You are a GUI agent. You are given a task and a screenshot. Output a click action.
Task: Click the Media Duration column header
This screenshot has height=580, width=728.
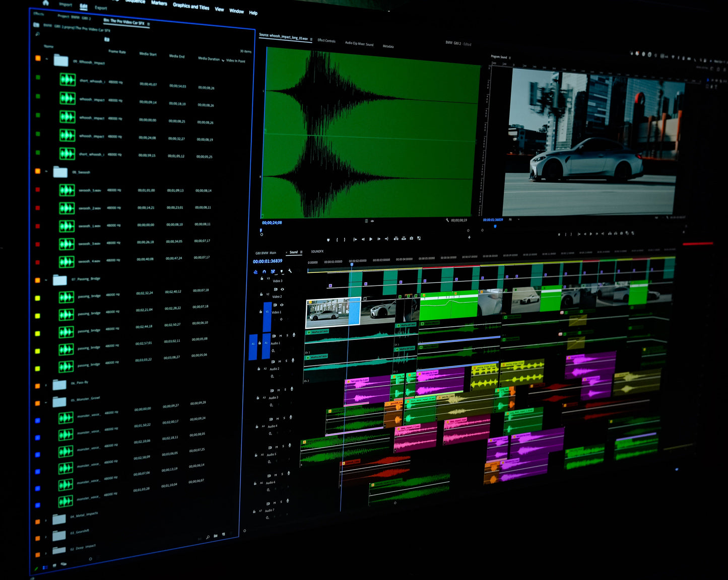tap(209, 59)
